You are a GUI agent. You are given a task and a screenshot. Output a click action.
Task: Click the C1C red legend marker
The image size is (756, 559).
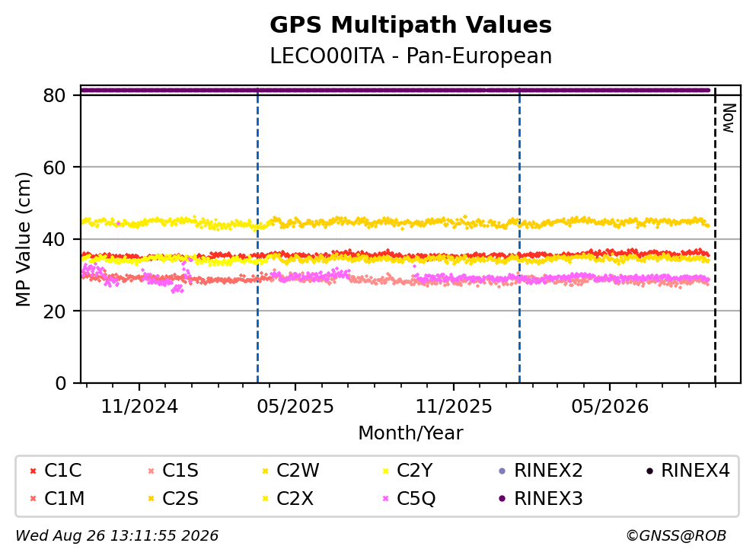click(33, 471)
